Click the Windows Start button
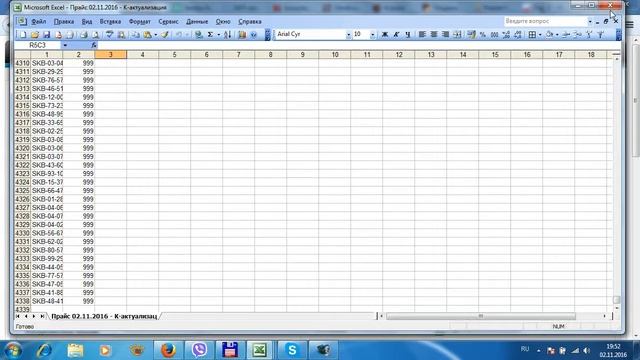Viewport: 640px width, 360px height. pyautogui.click(x=13, y=350)
